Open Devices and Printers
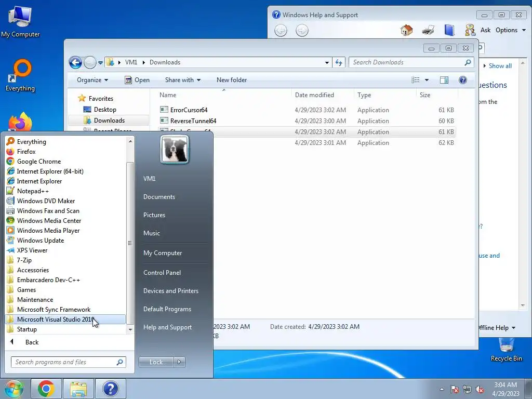The width and height of the screenshot is (532, 399). click(x=170, y=291)
